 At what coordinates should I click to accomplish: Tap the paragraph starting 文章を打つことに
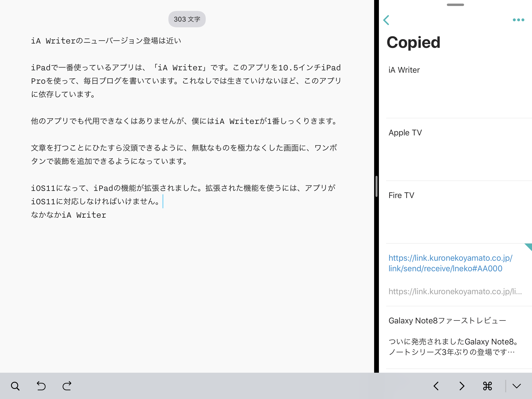(184, 154)
